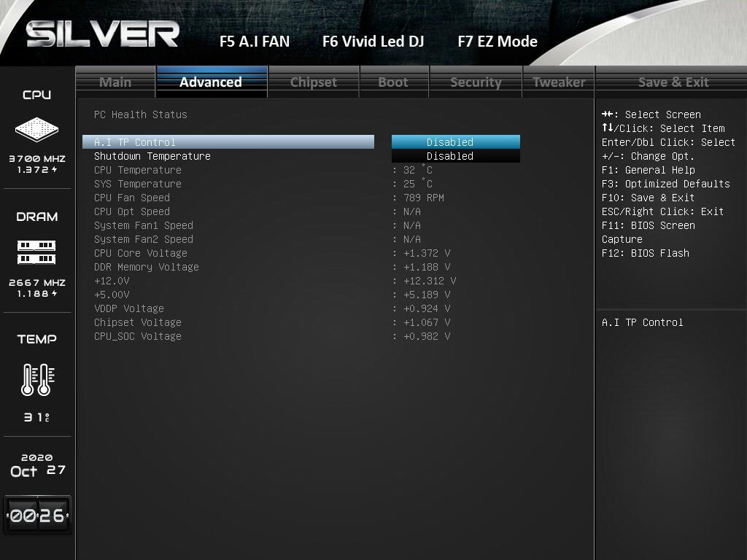Open the Shutdown Temperature Disabled dropdown
Screen dimensions: 747x560
pyautogui.click(x=455, y=156)
